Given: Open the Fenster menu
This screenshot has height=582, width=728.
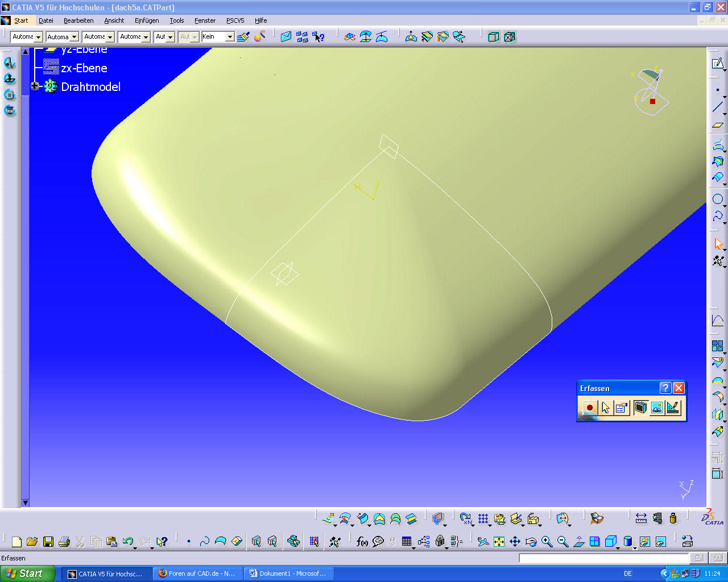Looking at the screenshot, I should (x=205, y=20).
